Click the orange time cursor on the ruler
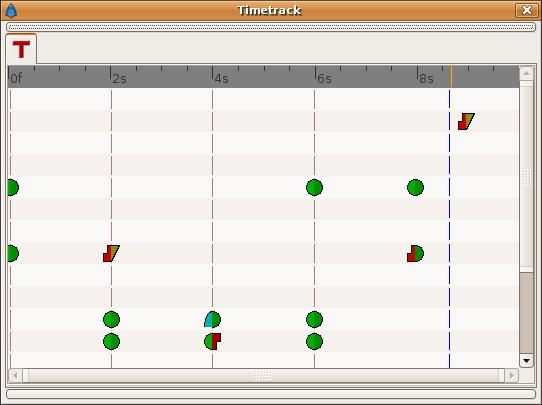The height and width of the screenshot is (405, 542). [x=451, y=76]
